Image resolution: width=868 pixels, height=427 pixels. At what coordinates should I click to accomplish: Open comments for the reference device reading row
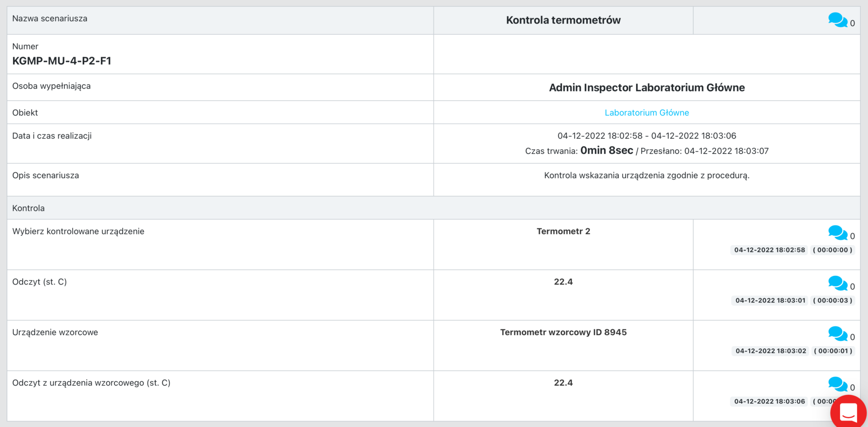pos(837,384)
